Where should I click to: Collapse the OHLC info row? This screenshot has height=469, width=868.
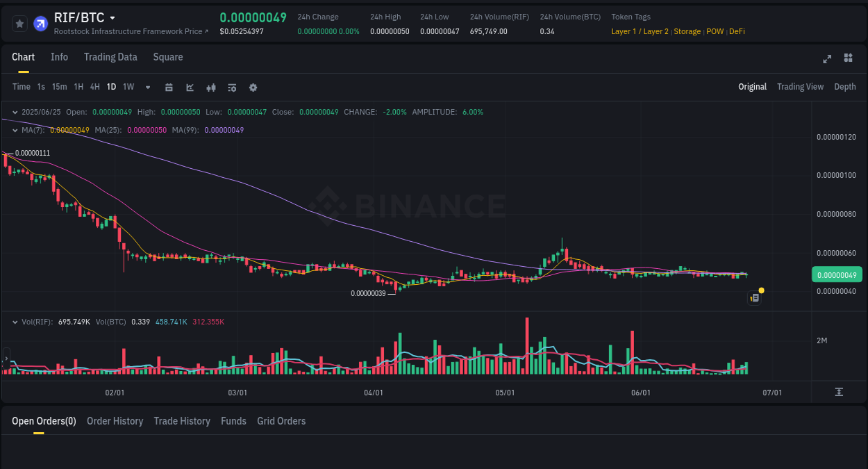[15, 111]
